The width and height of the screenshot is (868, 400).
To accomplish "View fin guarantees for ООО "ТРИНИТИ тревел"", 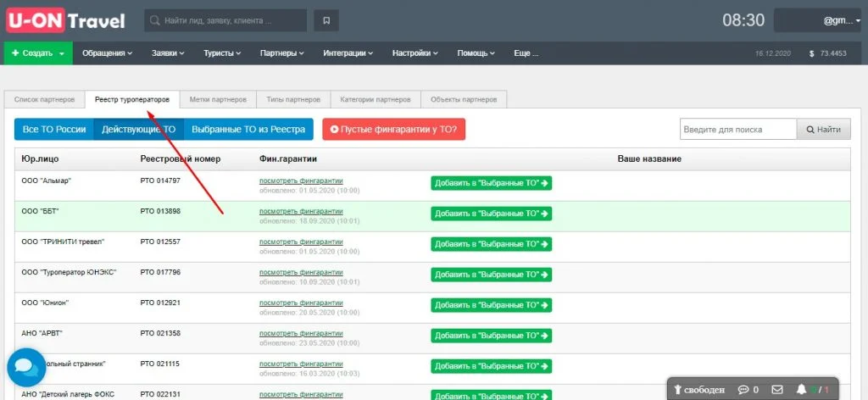I will 301,242.
